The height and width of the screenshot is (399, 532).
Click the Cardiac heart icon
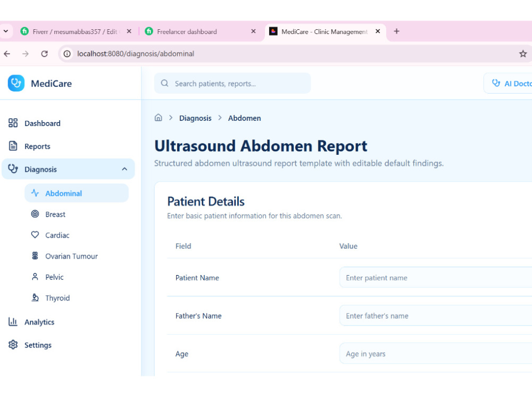point(35,235)
